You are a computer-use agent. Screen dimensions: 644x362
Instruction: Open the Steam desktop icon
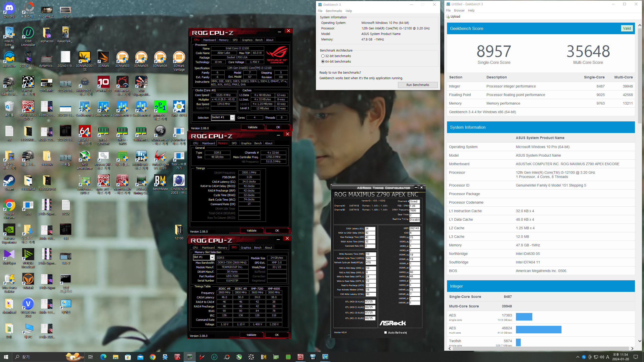pyautogui.click(x=9, y=183)
